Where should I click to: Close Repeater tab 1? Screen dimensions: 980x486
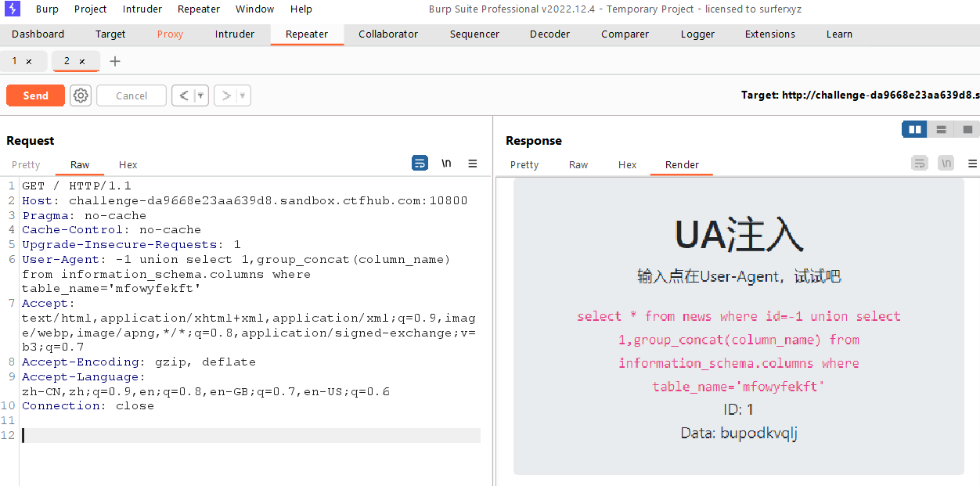coord(29,61)
